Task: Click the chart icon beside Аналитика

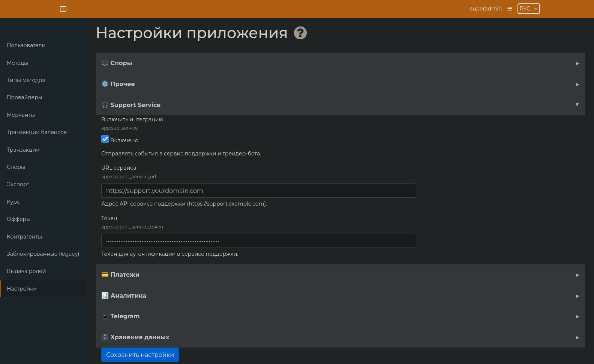Action: click(x=105, y=295)
